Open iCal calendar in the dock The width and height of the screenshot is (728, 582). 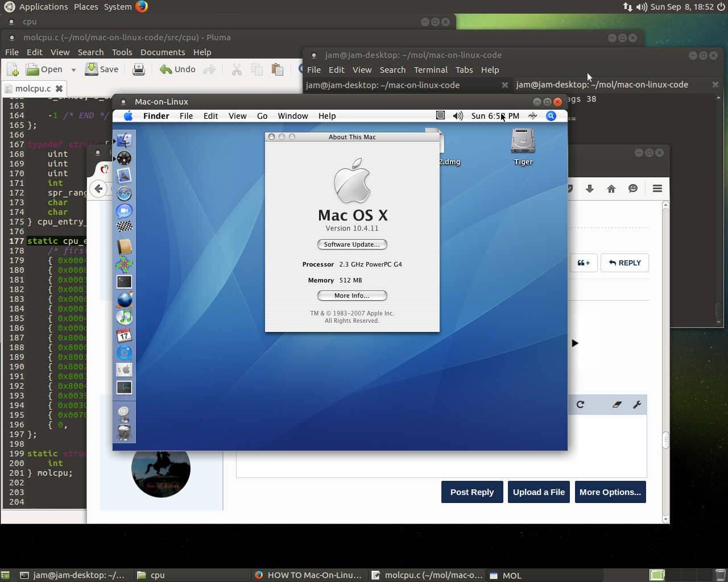coord(125,335)
